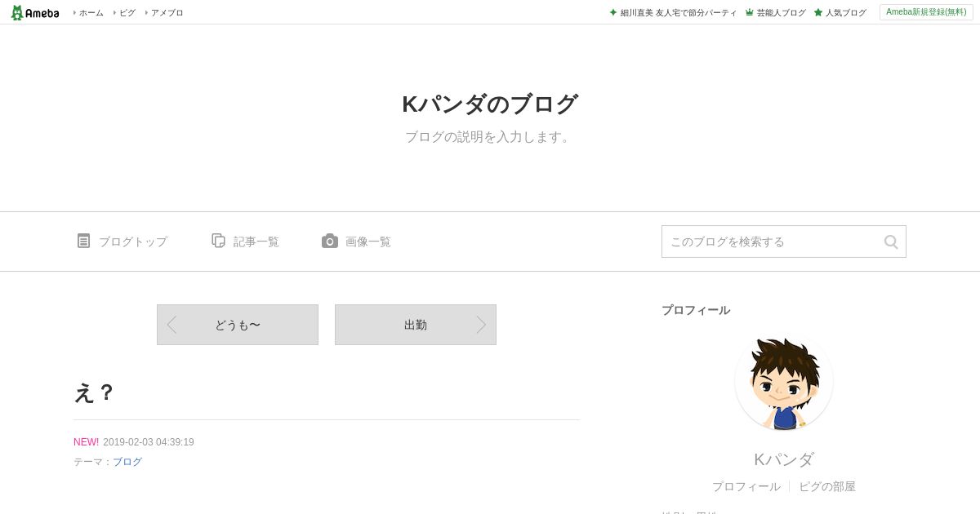
Task: Open the ピグ menu item
Action: point(124,13)
